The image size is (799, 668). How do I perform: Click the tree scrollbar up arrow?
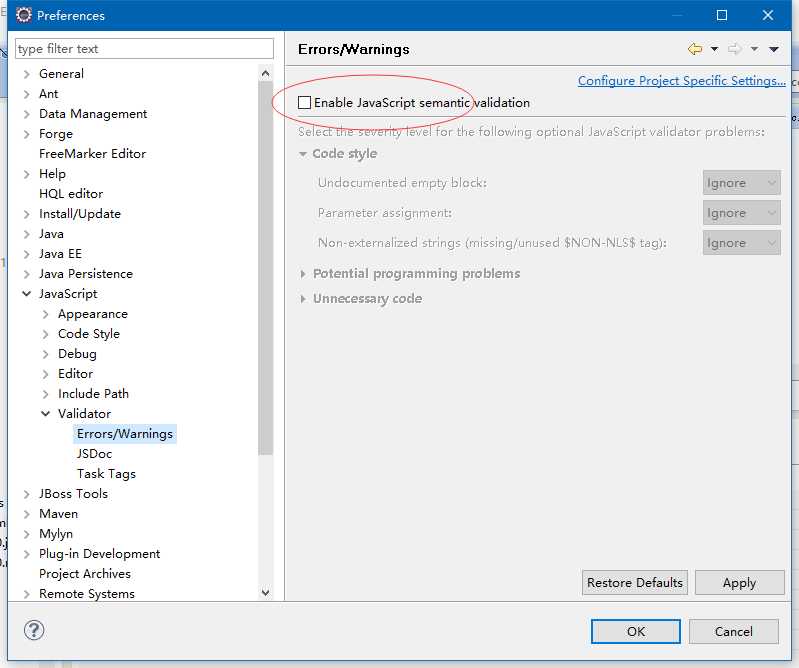[265, 73]
